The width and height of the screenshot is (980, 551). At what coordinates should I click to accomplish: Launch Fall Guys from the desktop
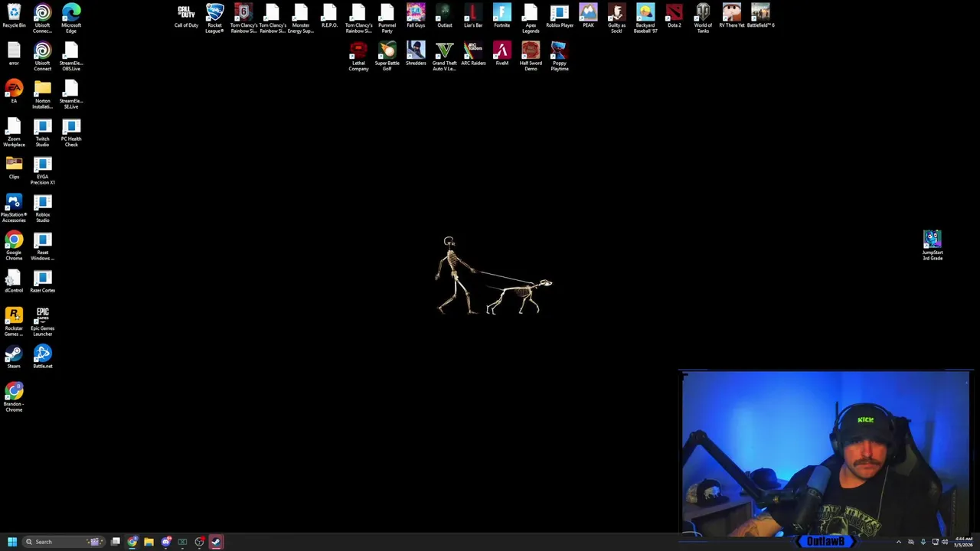tap(416, 16)
